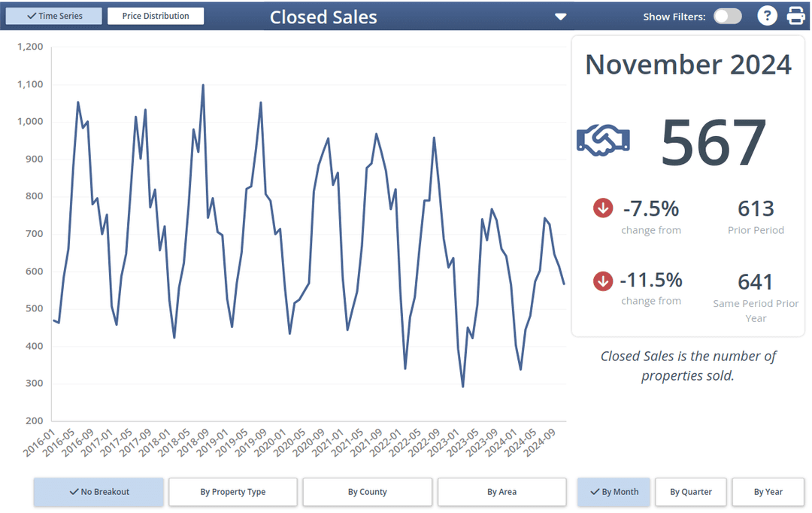Select the No Breakout option

98,492
